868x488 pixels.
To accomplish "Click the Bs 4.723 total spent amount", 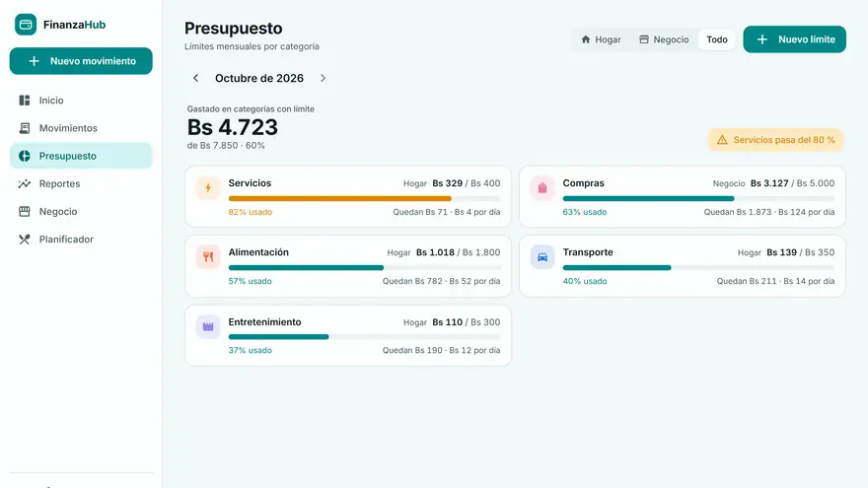I will [233, 127].
